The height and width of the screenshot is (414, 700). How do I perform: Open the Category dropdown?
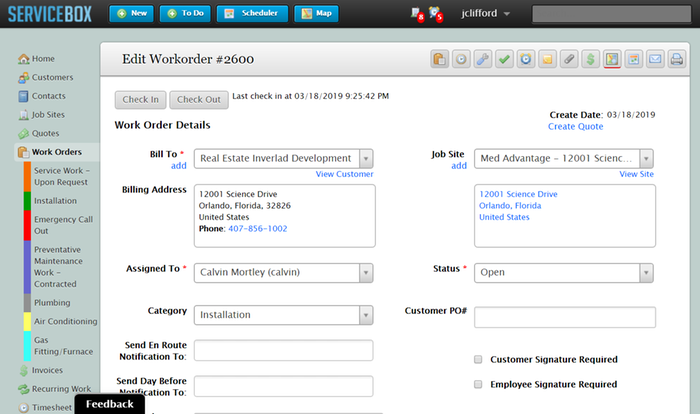point(283,315)
